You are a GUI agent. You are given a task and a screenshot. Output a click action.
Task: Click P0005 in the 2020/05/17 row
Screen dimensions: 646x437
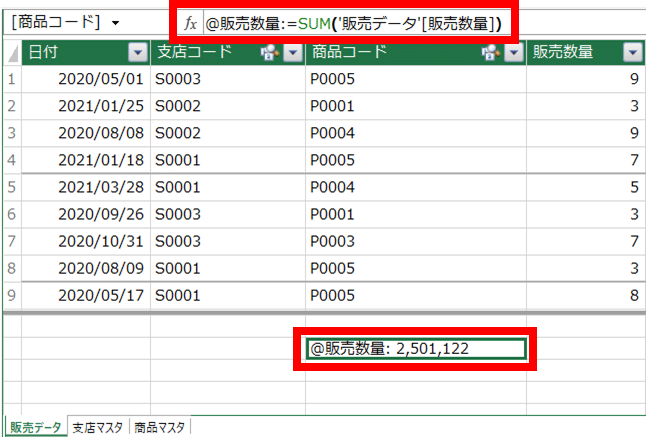416,295
